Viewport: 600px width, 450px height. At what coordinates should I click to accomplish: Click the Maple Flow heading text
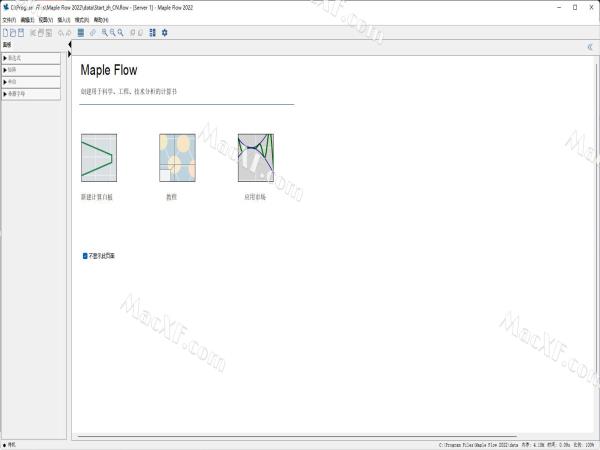pyautogui.click(x=109, y=70)
